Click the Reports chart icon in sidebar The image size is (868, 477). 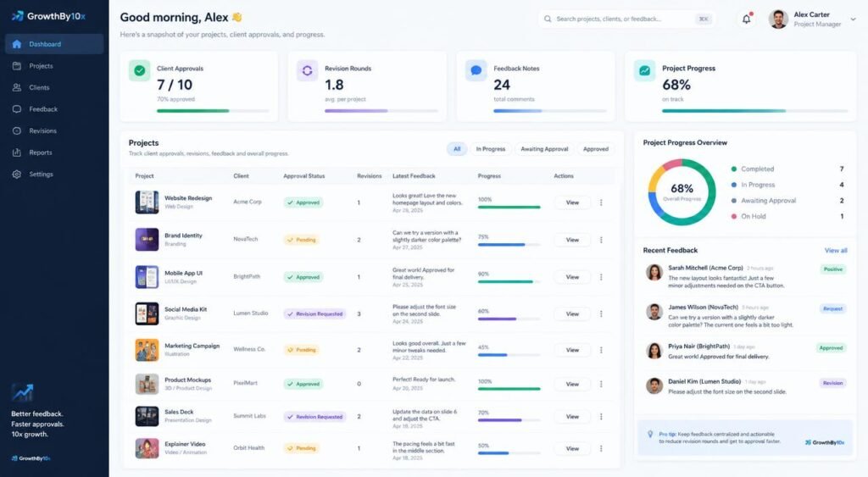tap(17, 153)
